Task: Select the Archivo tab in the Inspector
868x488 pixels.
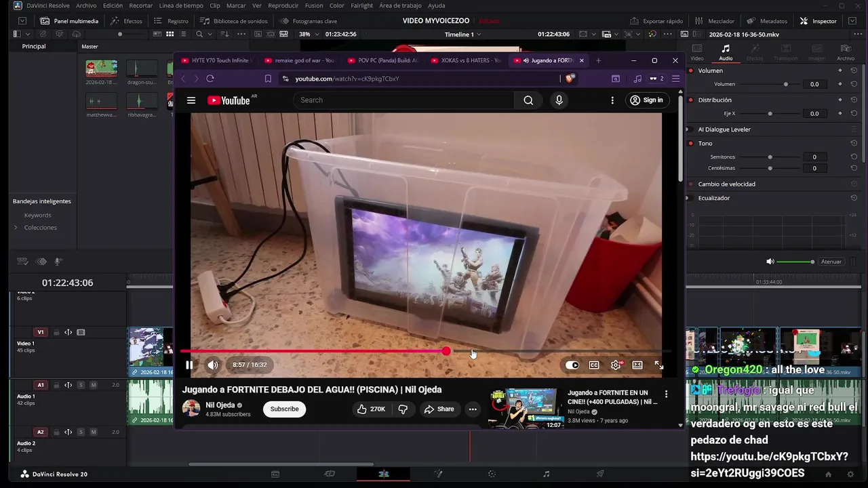Action: point(846,52)
